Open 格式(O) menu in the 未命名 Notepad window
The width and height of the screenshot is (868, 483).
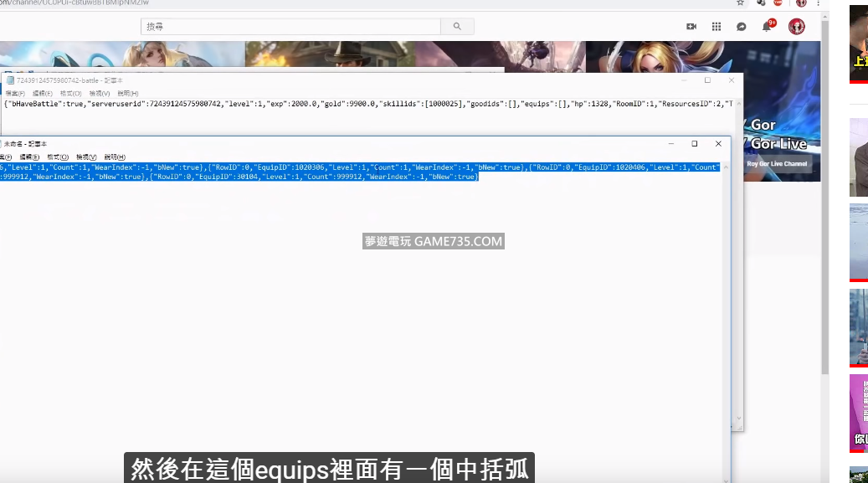coord(58,157)
